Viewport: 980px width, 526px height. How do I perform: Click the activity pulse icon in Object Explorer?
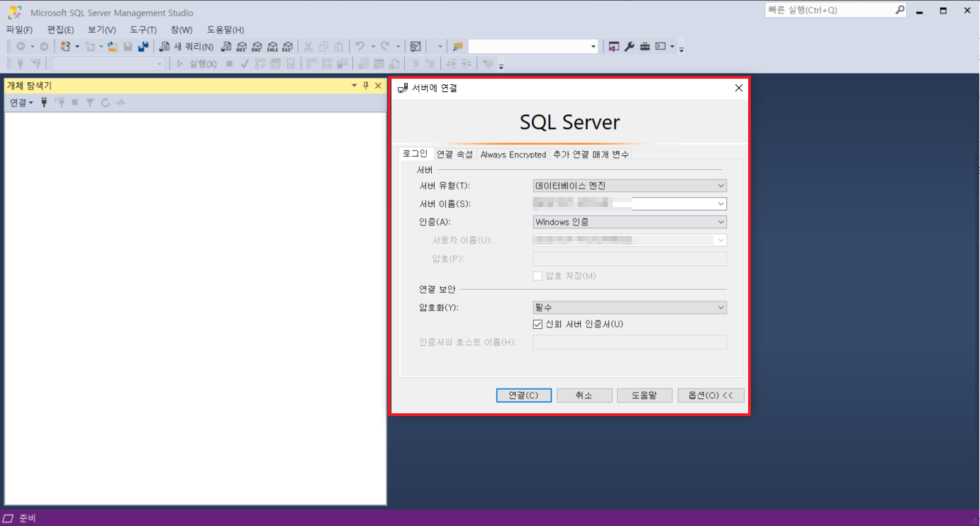pos(121,103)
